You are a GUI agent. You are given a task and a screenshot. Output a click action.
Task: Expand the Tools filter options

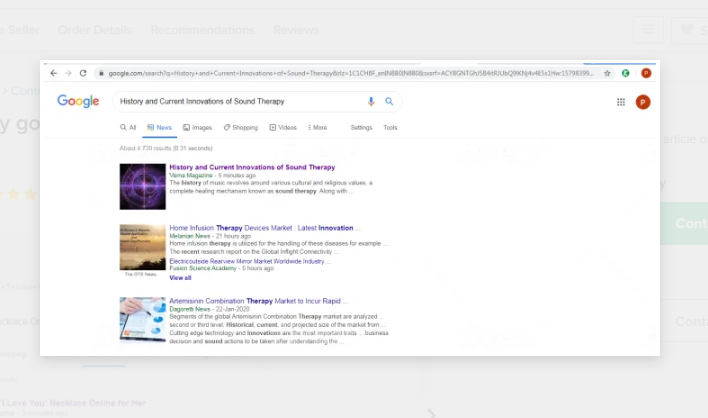(390, 128)
